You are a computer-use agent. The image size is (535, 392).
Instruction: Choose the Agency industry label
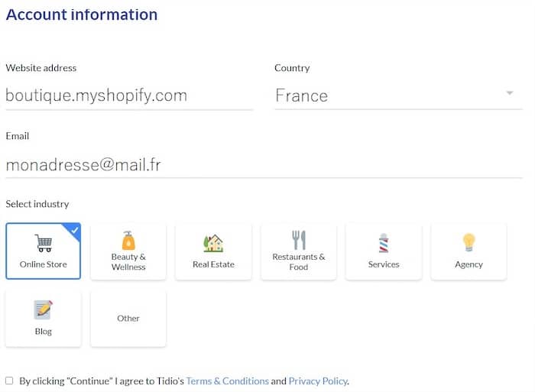pos(469,264)
